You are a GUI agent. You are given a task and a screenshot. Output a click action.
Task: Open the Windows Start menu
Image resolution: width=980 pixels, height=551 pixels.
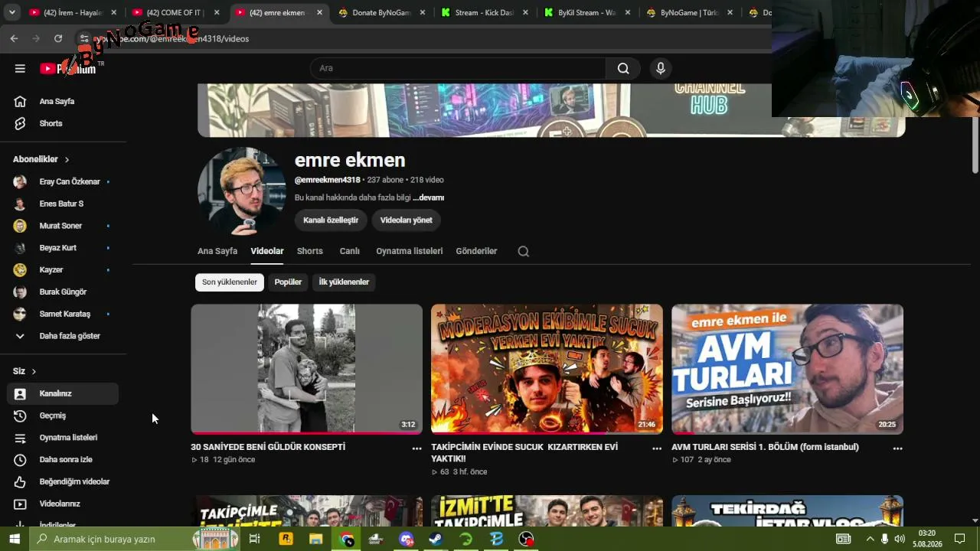(x=15, y=539)
